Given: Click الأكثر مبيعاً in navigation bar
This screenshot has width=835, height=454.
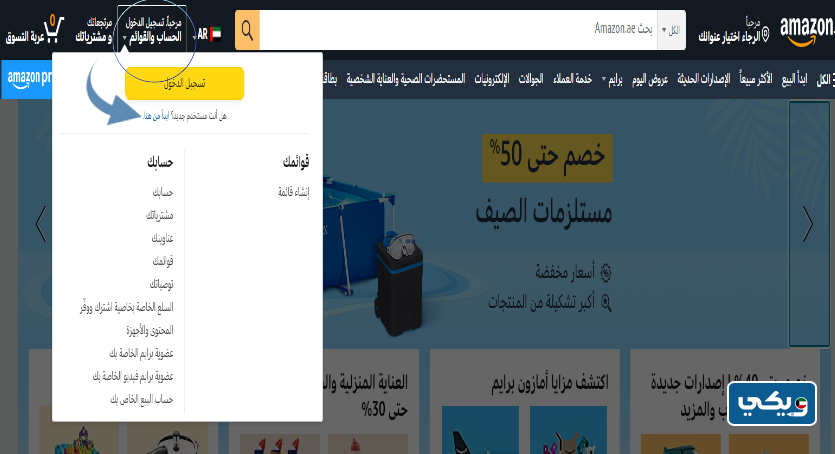Looking at the screenshot, I should tap(756, 79).
